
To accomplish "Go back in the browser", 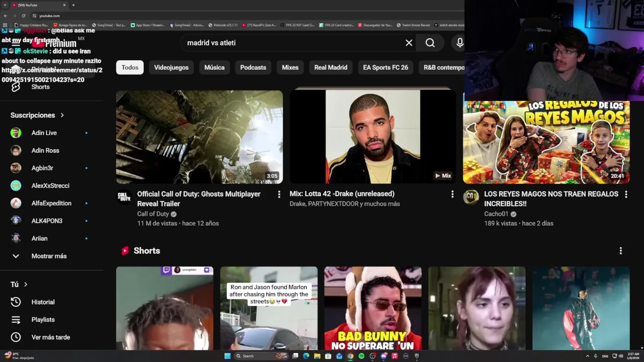I will [5, 16].
